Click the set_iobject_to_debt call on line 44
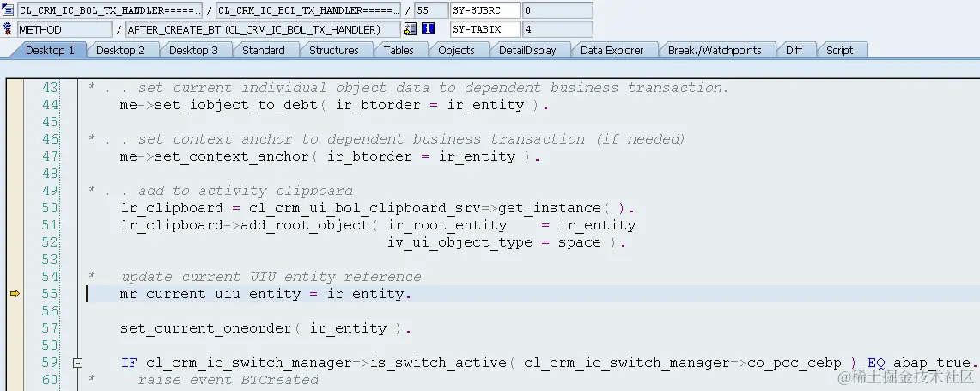Viewport: 980px width, 391px height. (236, 105)
